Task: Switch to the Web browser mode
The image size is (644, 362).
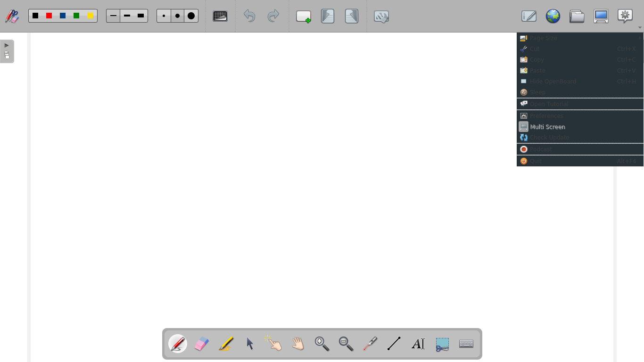Action: [553, 16]
